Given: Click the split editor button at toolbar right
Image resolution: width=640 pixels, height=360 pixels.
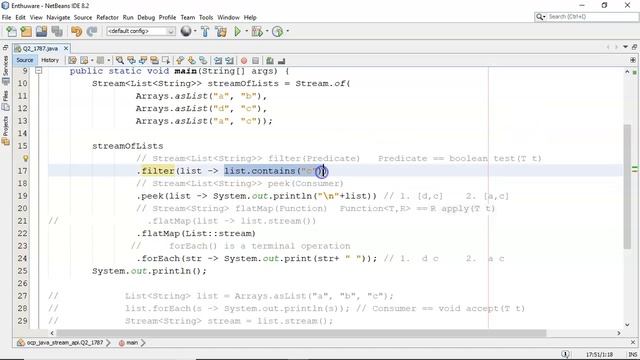Looking at the screenshot, I should point(633,60).
